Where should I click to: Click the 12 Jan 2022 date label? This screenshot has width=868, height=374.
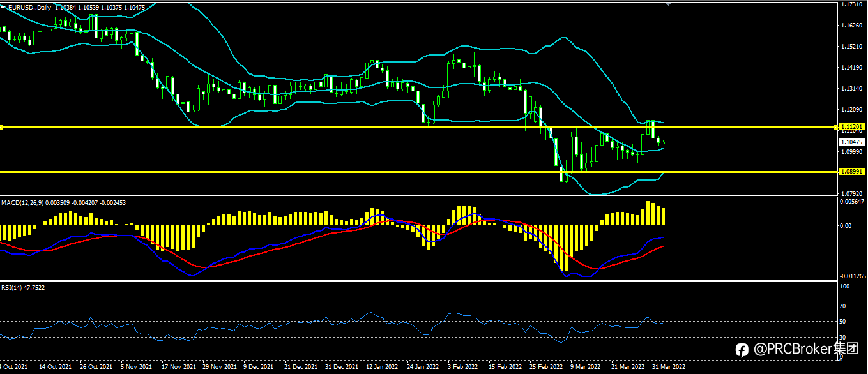tap(382, 367)
